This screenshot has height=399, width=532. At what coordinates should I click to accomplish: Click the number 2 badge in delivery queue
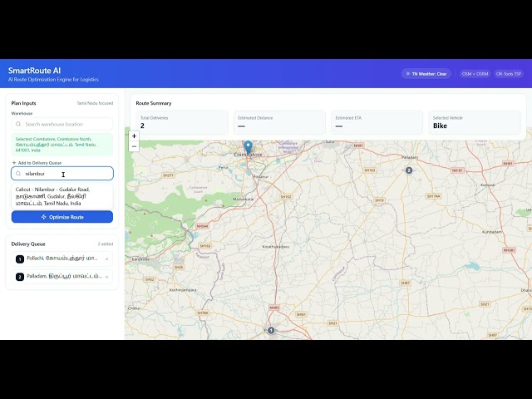click(20, 277)
